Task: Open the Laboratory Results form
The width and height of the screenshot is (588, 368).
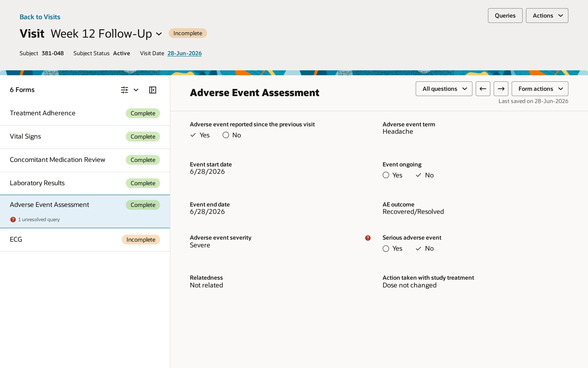Action: point(85,183)
